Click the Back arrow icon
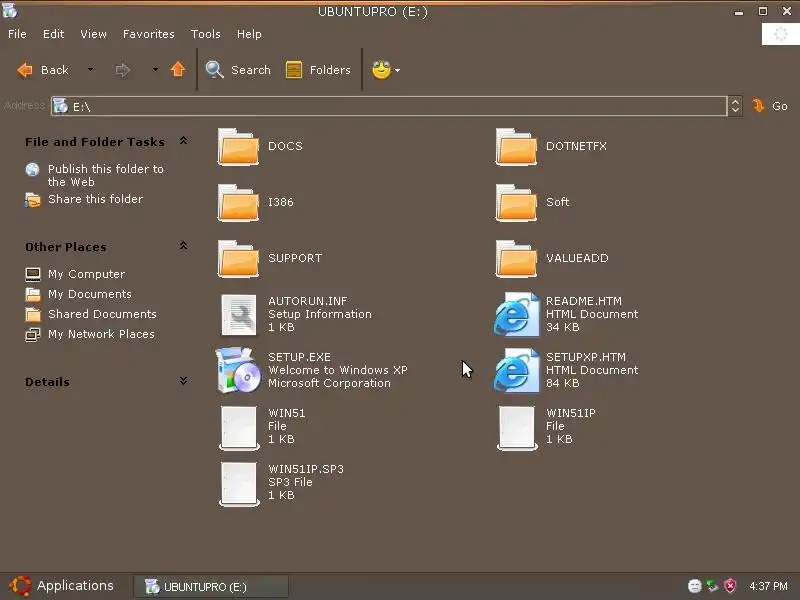Viewport: 800px width, 600px height. (24, 69)
